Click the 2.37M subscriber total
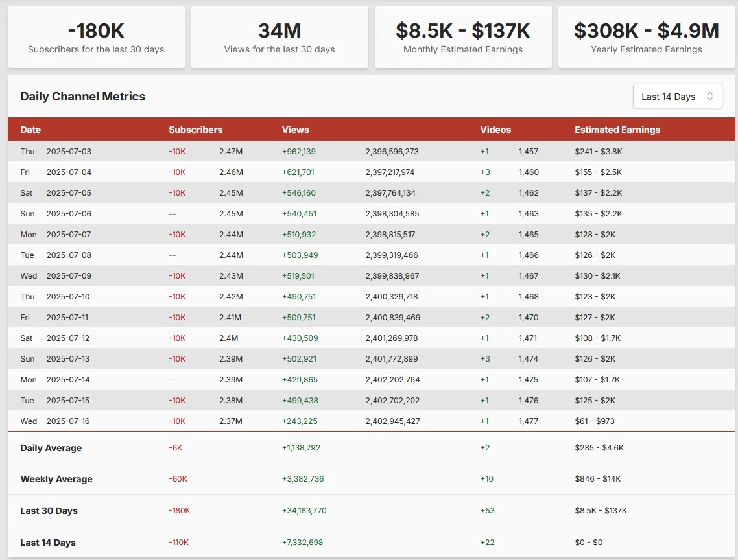 231,421
